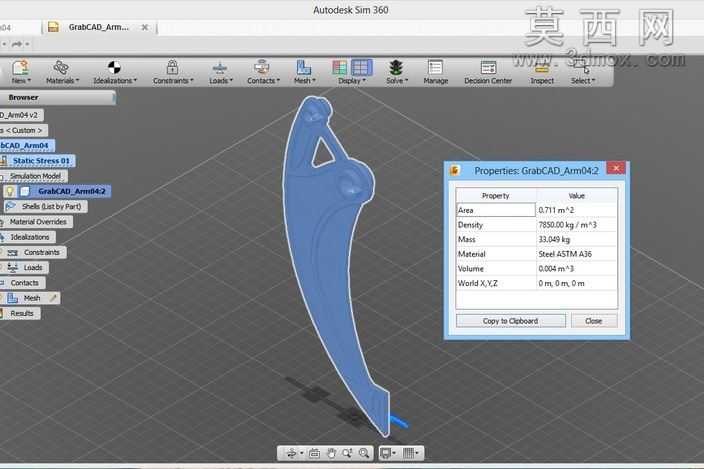Click the redo arrow in quick access bar

pos(17,44)
